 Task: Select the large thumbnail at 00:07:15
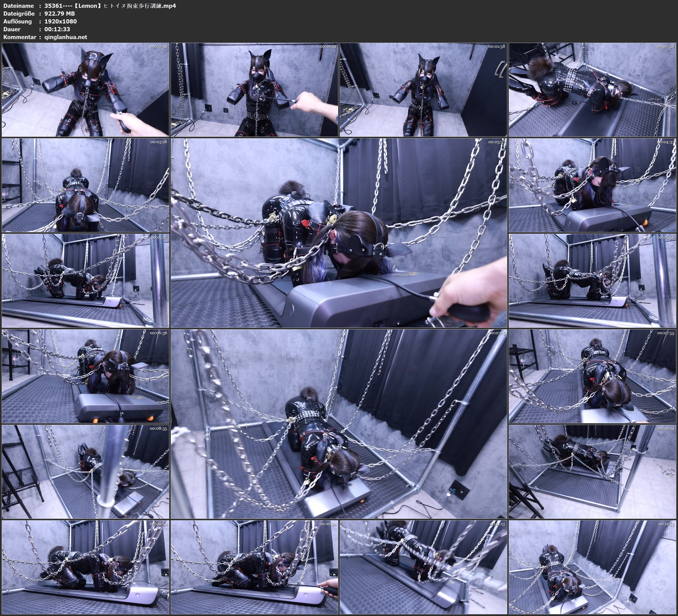click(339, 424)
